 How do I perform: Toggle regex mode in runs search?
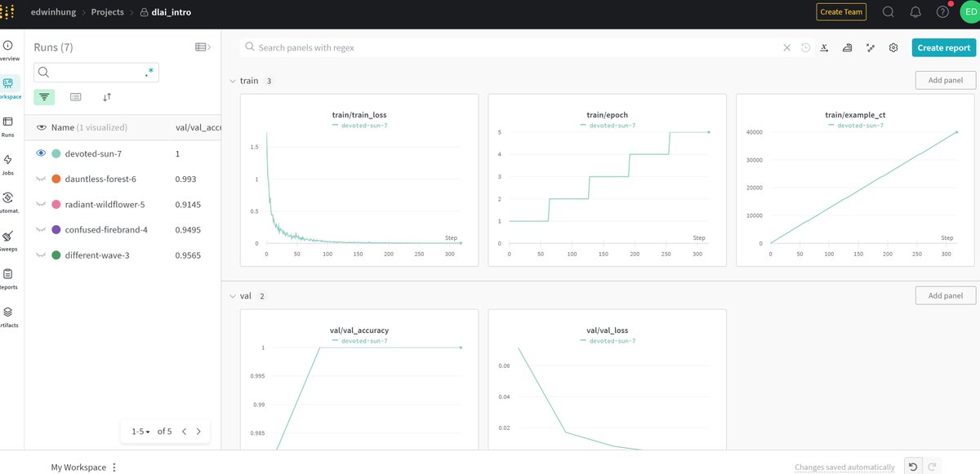(x=149, y=73)
